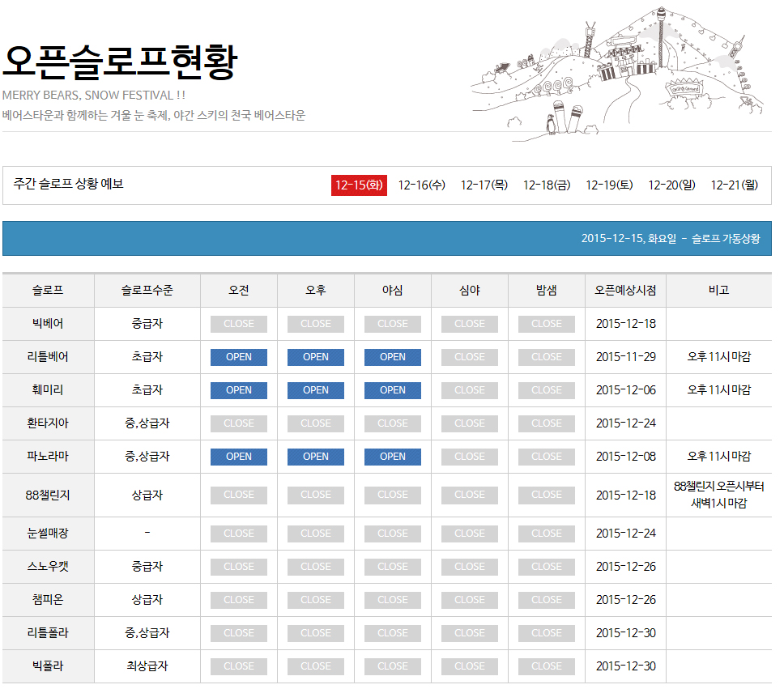Viewport: 784px width, 689px height.
Task: Click 스노우캣 심야 CLOSE badge
Action: 470,567
